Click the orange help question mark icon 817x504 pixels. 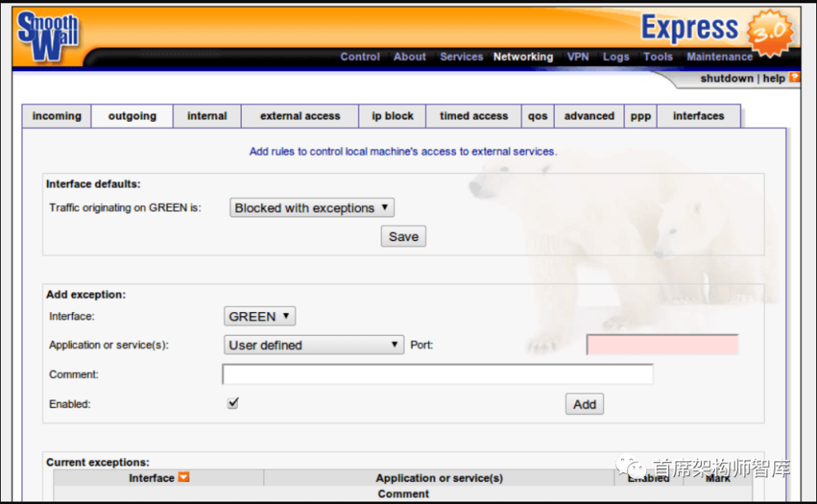click(794, 78)
